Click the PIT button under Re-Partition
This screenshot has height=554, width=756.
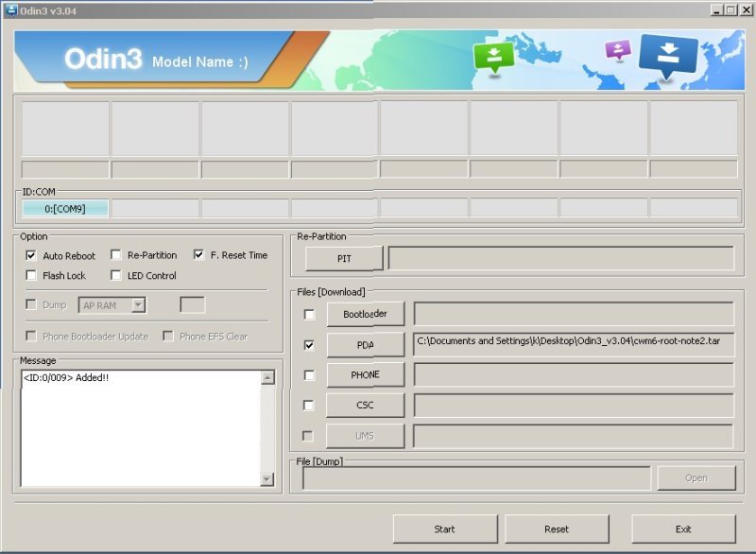[x=344, y=257]
